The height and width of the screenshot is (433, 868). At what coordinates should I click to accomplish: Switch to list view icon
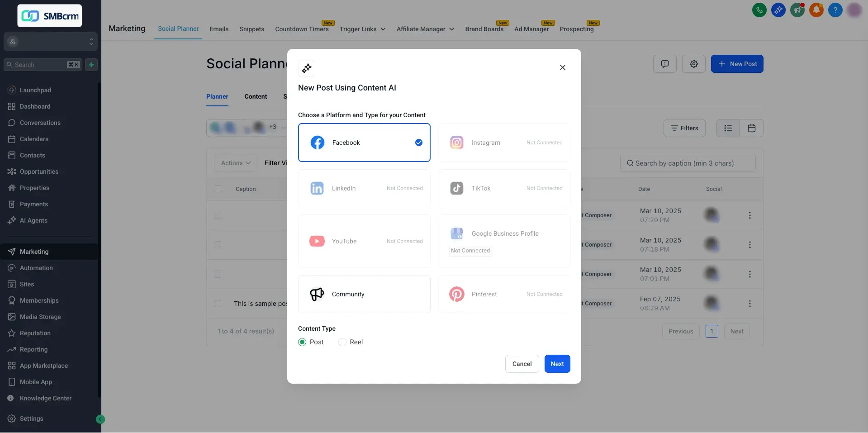click(x=728, y=128)
